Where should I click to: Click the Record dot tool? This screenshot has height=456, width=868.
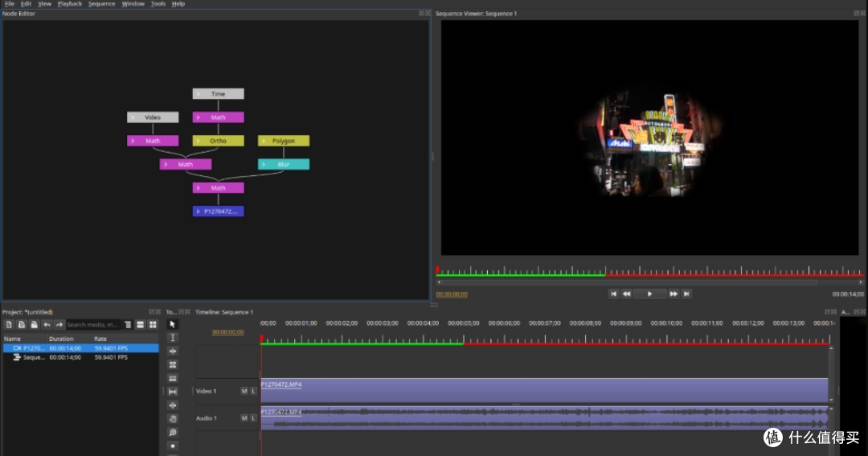tap(172, 446)
